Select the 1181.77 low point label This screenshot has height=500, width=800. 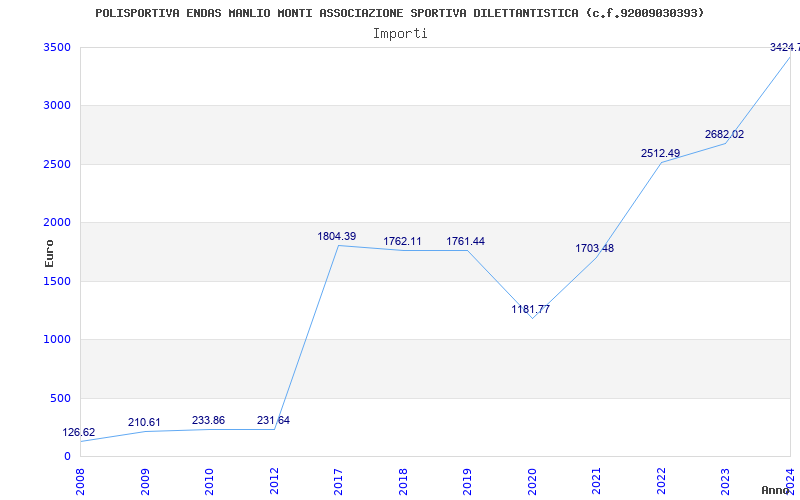point(531,309)
